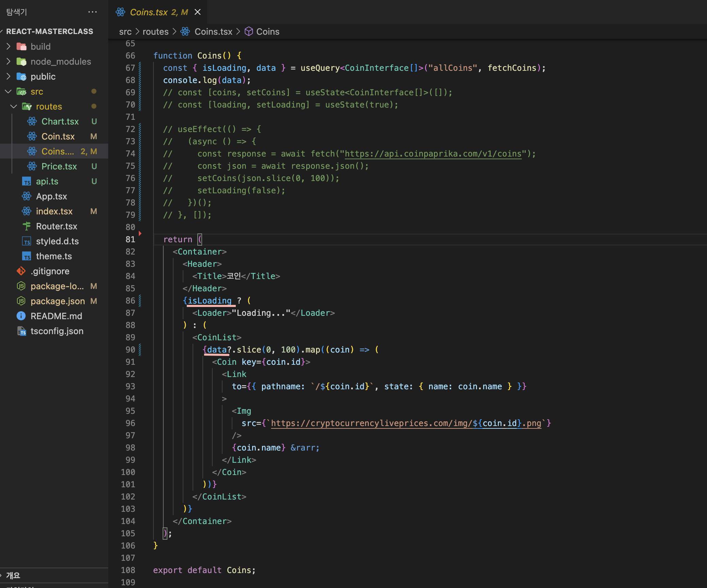Click the tsconfig.json file icon
Image resolution: width=707 pixels, height=588 pixels.
[21, 331]
